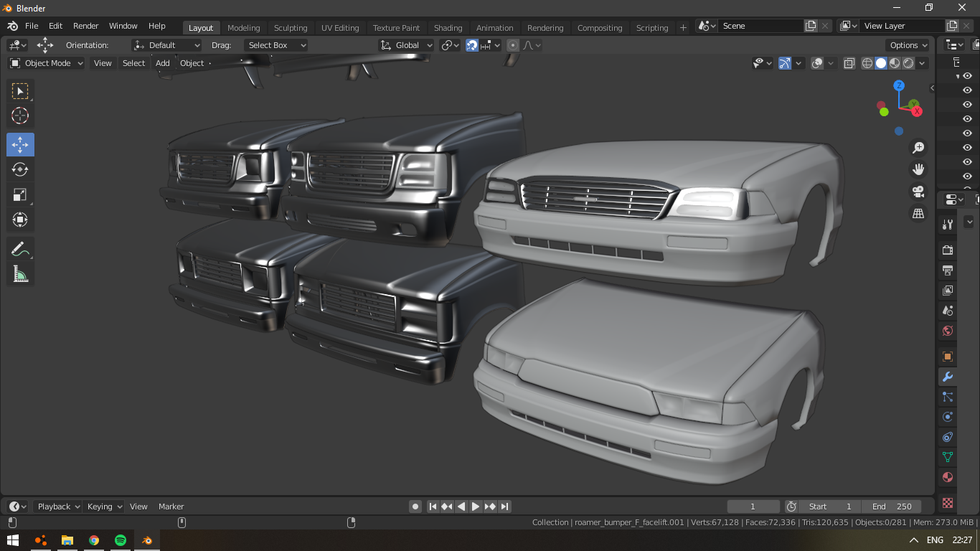Screen dimensions: 980x551
Task: Open Modifier properties wrench tab
Action: (x=948, y=377)
